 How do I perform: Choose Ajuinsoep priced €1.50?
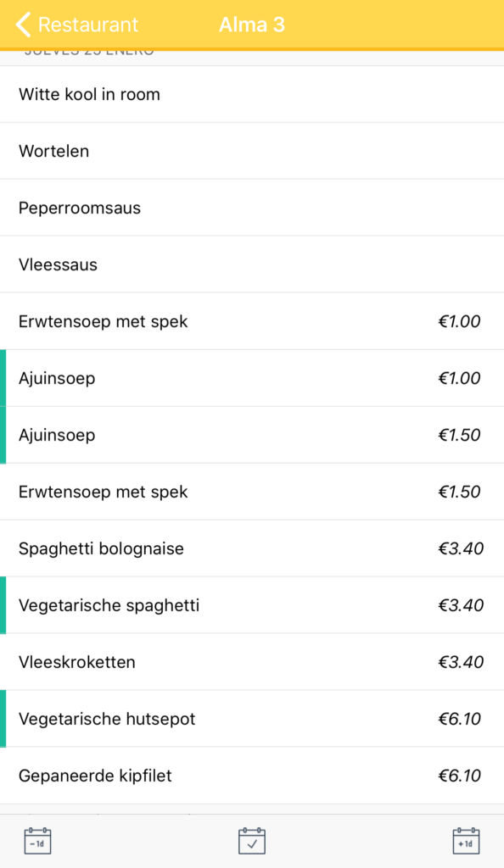coord(252,435)
